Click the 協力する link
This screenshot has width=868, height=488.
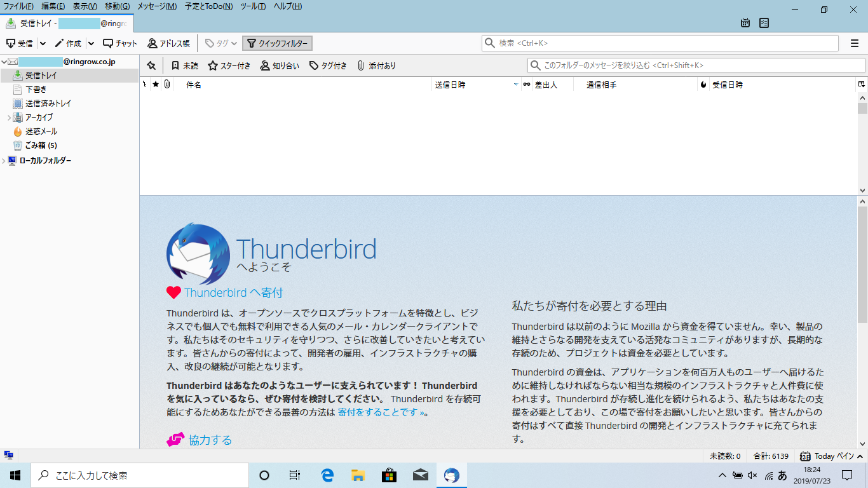210,440
